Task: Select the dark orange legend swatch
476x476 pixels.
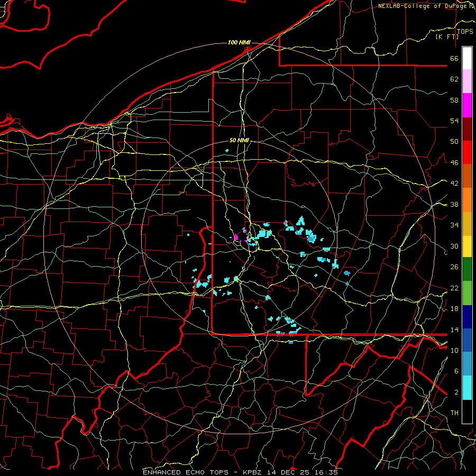Action: [467, 176]
